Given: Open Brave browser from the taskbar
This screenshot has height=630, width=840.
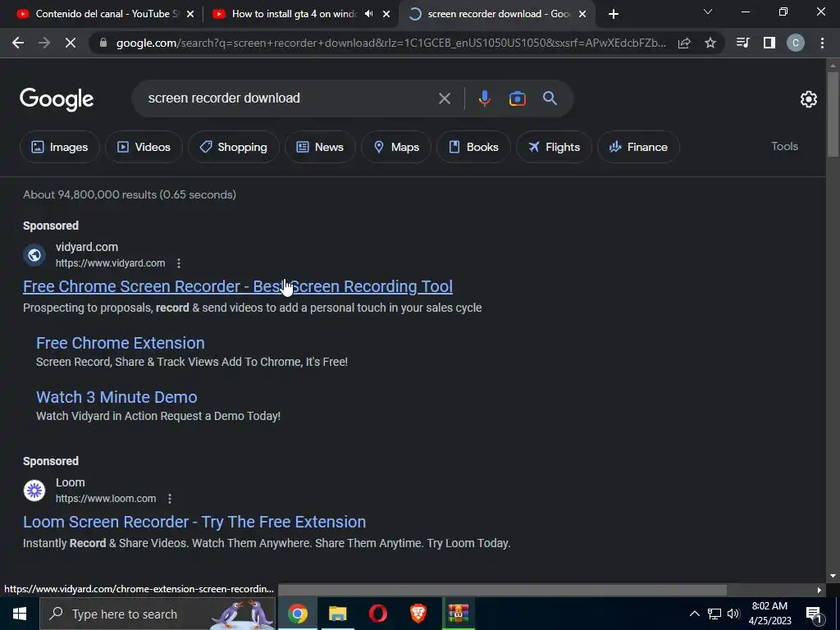Looking at the screenshot, I should [418, 614].
